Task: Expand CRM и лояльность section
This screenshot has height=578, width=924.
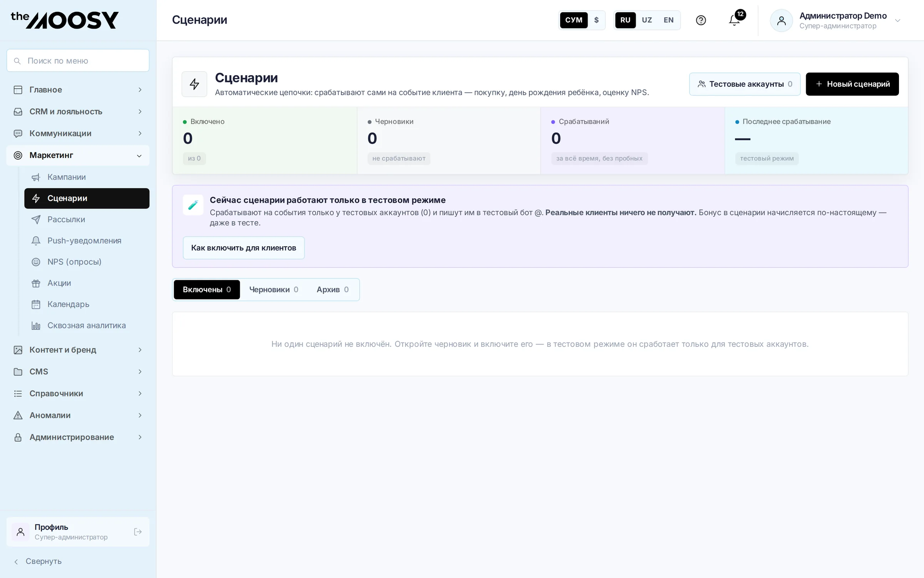Action: [78, 112]
